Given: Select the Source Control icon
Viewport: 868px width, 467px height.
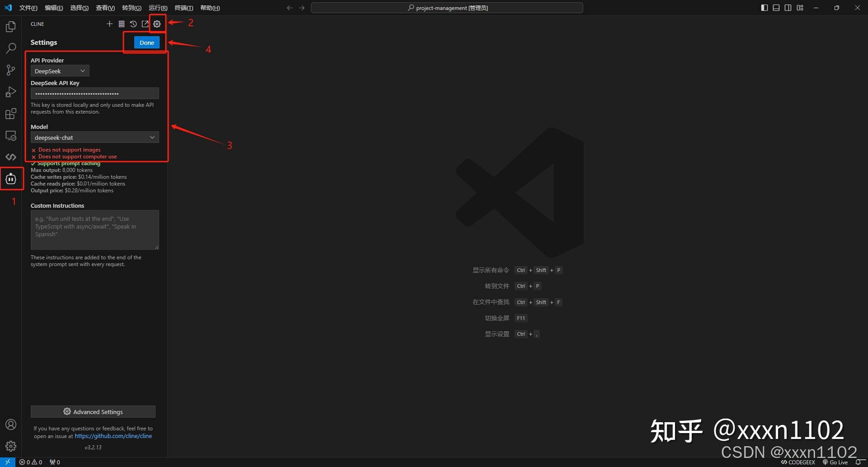Looking at the screenshot, I should click(x=11, y=70).
